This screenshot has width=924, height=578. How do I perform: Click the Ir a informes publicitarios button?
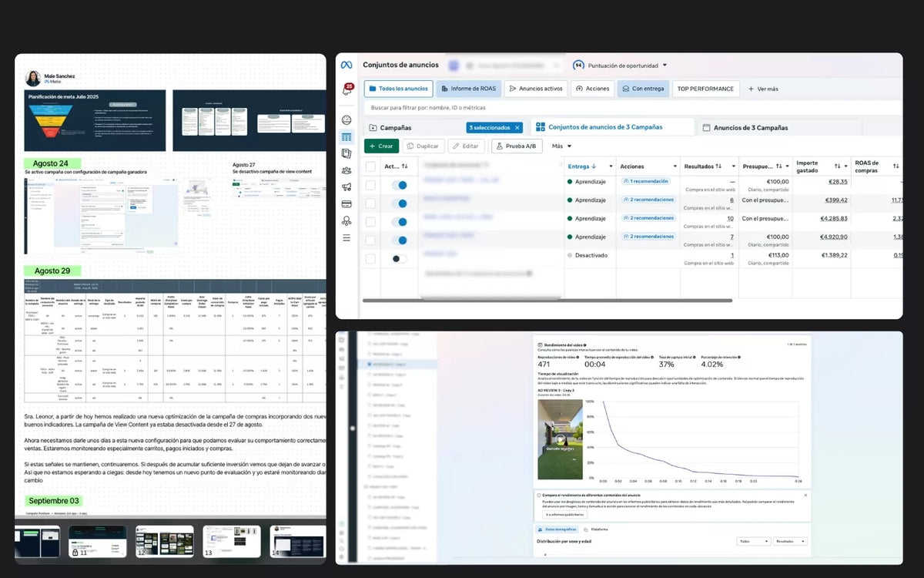click(566, 514)
